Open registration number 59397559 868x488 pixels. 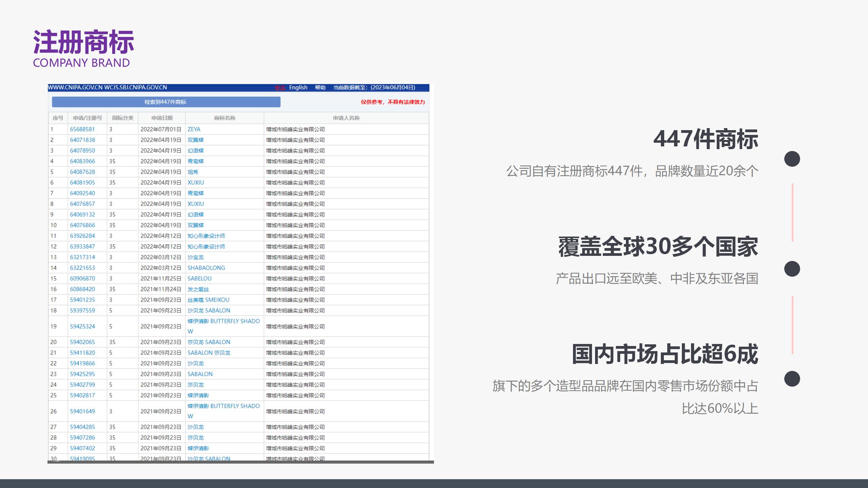(x=82, y=310)
